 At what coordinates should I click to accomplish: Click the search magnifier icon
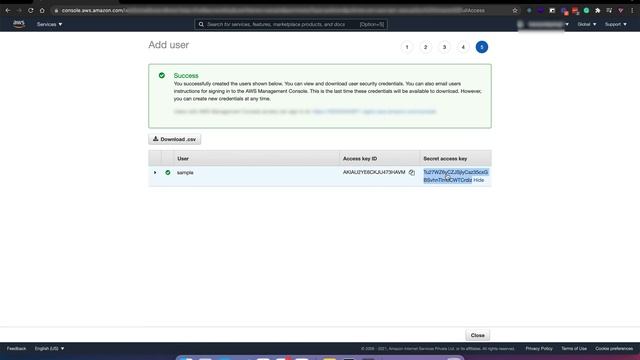(201, 24)
